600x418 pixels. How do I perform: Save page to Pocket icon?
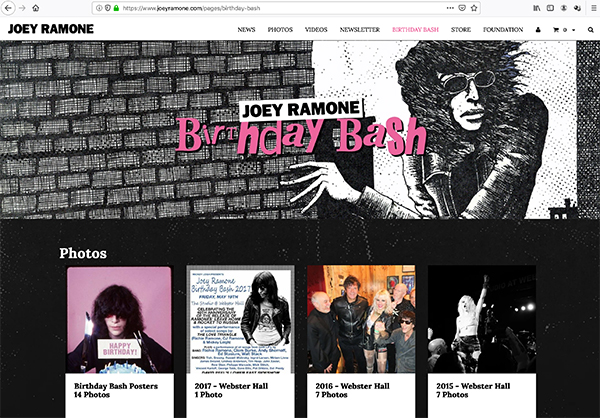tap(462, 8)
